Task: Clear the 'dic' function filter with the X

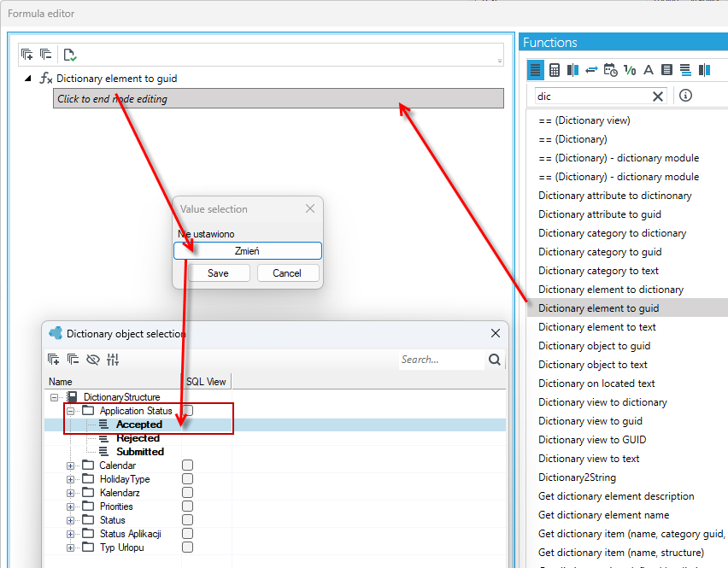Action: coord(657,97)
